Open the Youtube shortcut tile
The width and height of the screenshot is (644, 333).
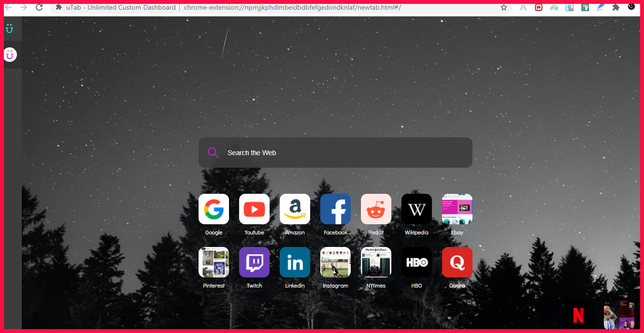(254, 209)
